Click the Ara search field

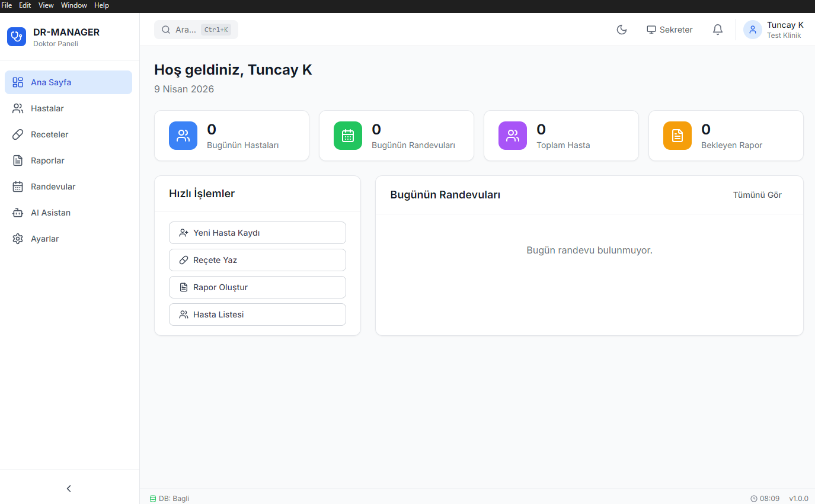[x=196, y=29]
